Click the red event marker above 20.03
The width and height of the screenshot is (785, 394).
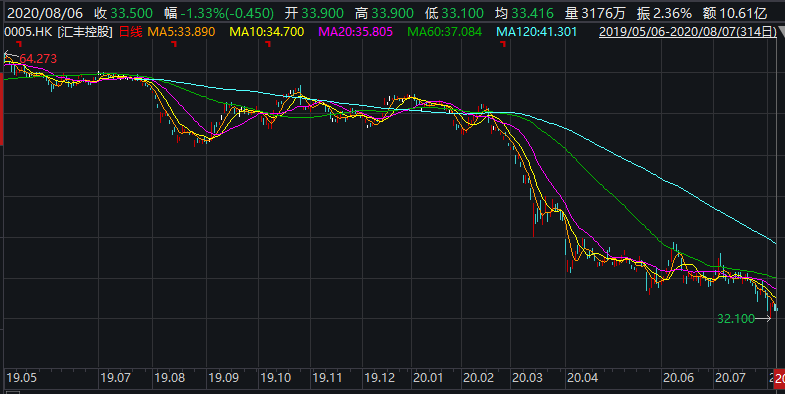(x=503, y=44)
